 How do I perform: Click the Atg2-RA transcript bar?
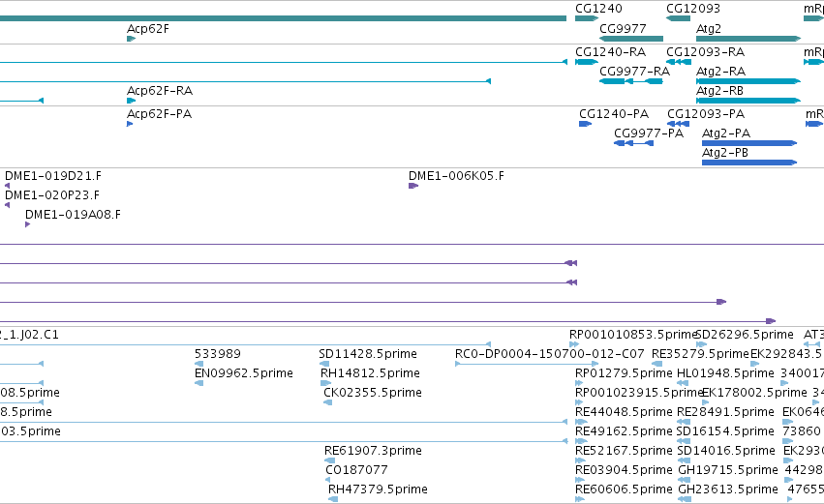click(748, 81)
